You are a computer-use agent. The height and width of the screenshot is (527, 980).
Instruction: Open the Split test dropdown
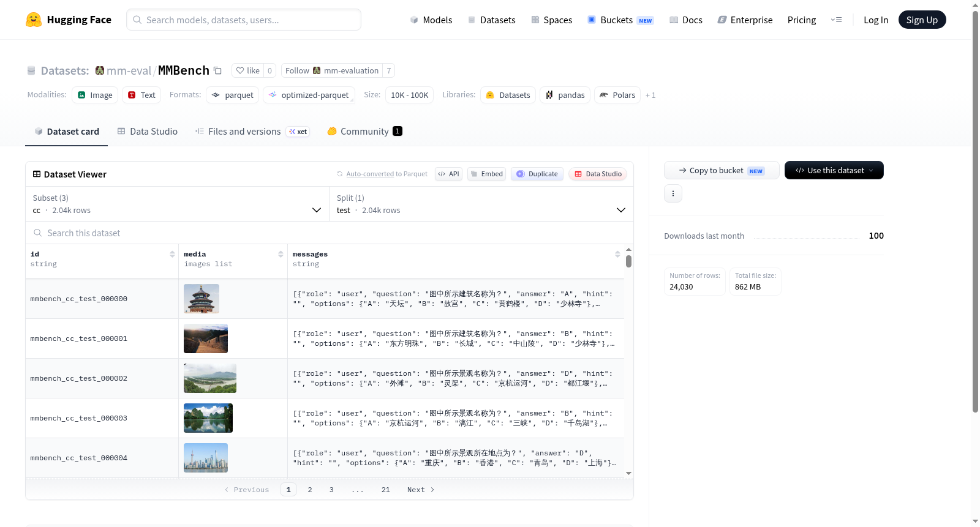tap(481, 204)
